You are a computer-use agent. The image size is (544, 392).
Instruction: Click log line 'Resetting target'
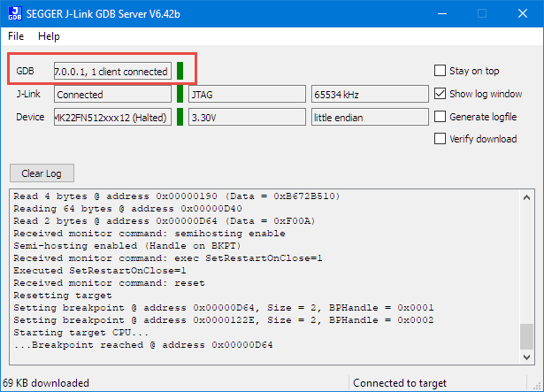coord(63,296)
